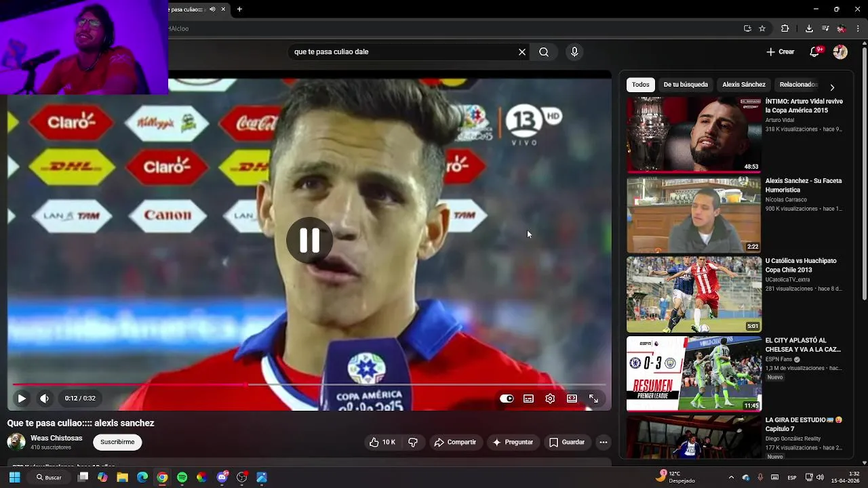Open the 'LA GIRA DE ESTUDIO' Capítulo 7 title
This screenshot has height=488, width=868.
(x=804, y=424)
